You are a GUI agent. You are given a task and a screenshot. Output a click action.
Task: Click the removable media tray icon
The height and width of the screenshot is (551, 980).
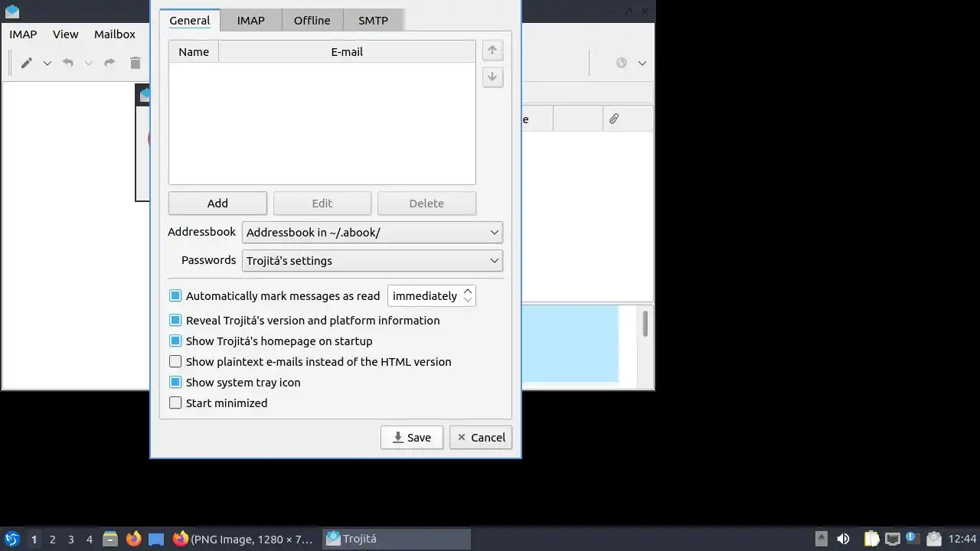(821, 539)
